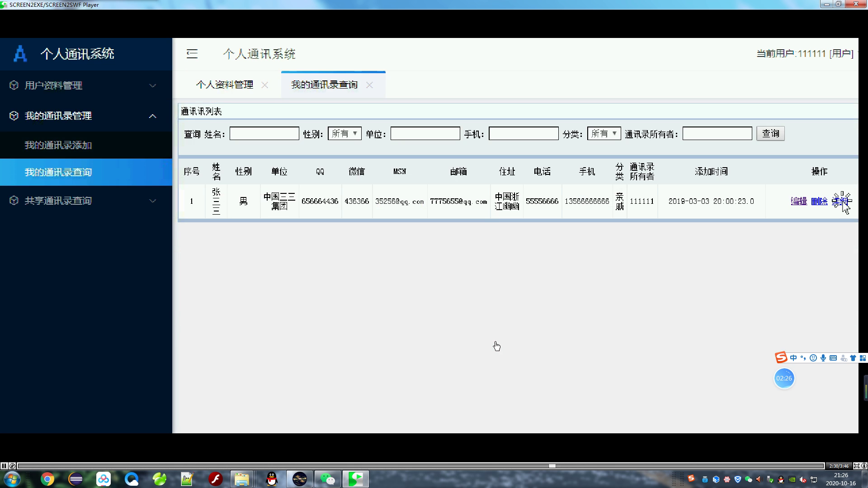The height and width of the screenshot is (488, 868).
Task: Open Notepad++ from the taskbar
Action: point(187,479)
